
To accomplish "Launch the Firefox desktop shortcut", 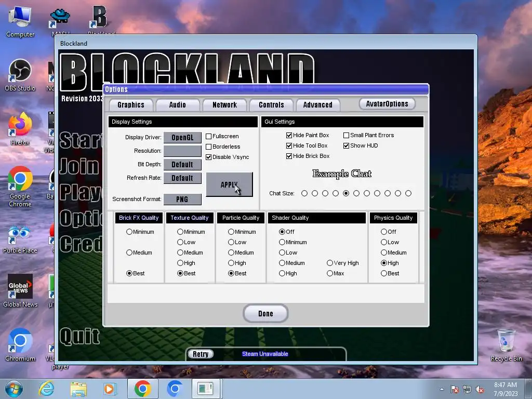I will point(20,129).
